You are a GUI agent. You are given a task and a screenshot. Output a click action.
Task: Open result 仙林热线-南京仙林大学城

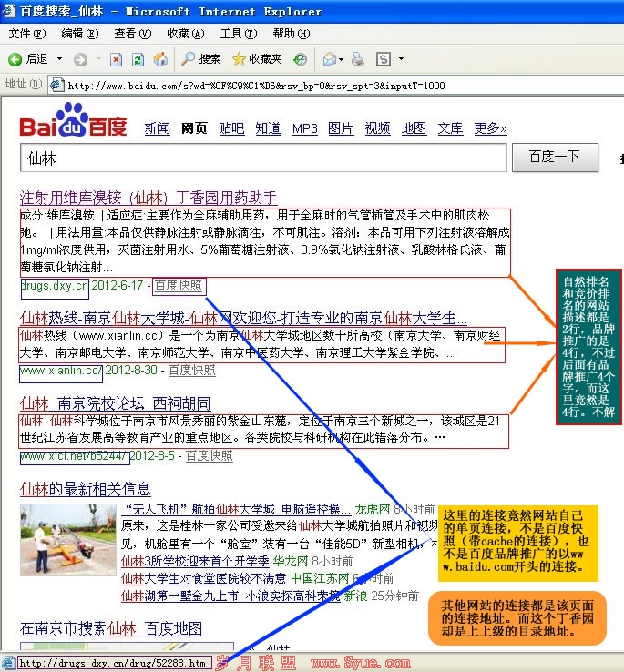pos(243,318)
